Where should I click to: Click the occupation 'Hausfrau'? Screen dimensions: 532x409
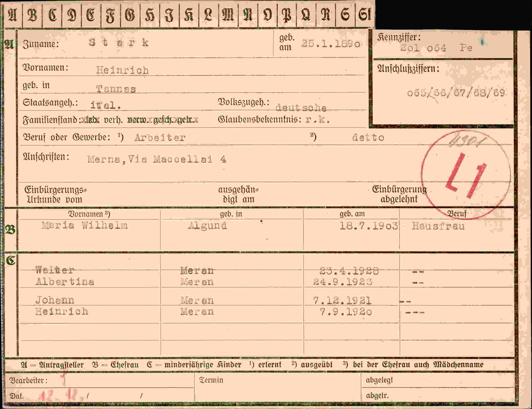438,226
